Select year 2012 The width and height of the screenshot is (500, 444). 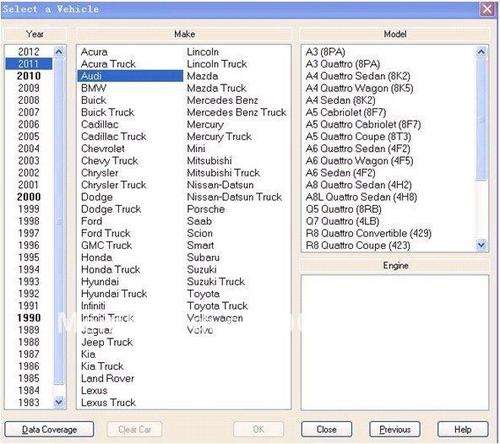tap(29, 52)
